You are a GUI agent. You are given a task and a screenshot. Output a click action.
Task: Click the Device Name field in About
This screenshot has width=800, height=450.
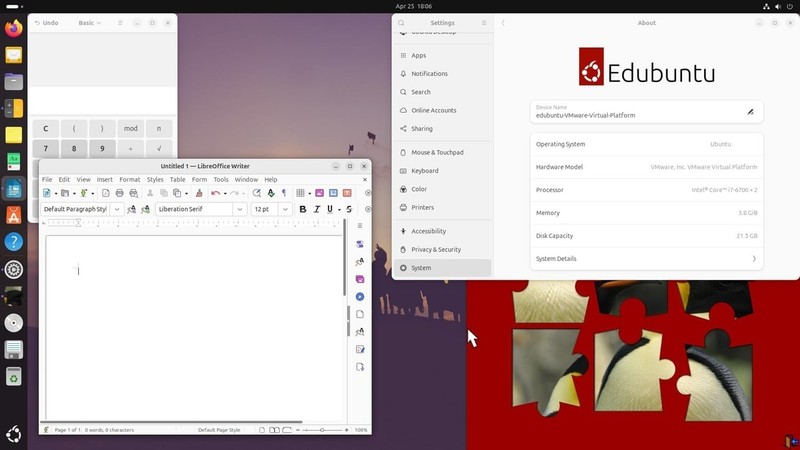646,112
